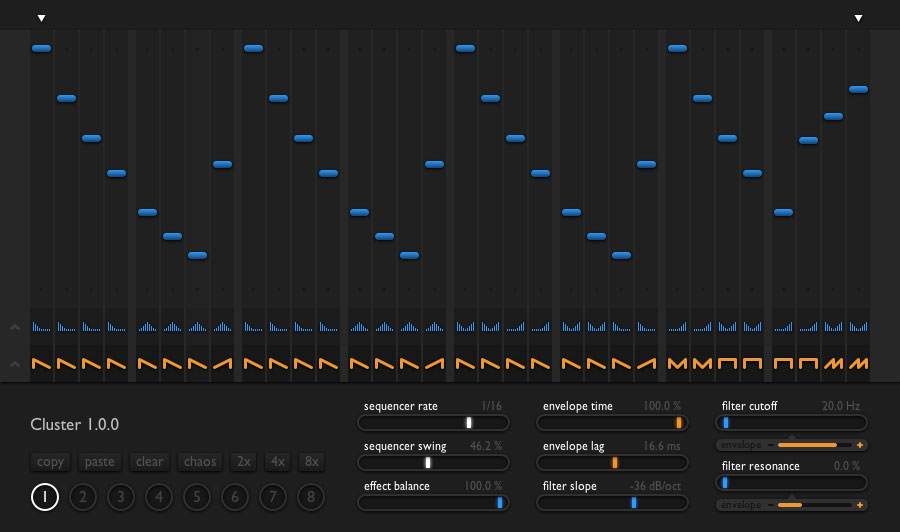The height and width of the screenshot is (532, 900).
Task: Click the square envelope shape of step 29
Action: (x=783, y=363)
